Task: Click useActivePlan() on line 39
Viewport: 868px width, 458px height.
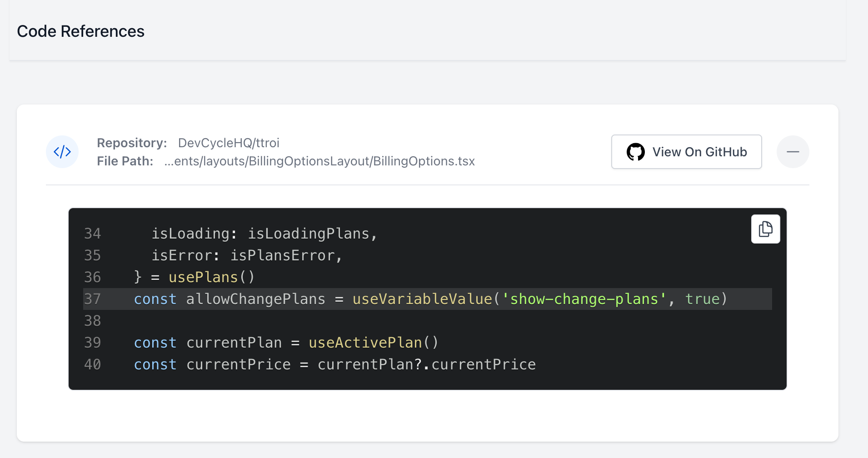Action: (x=373, y=343)
